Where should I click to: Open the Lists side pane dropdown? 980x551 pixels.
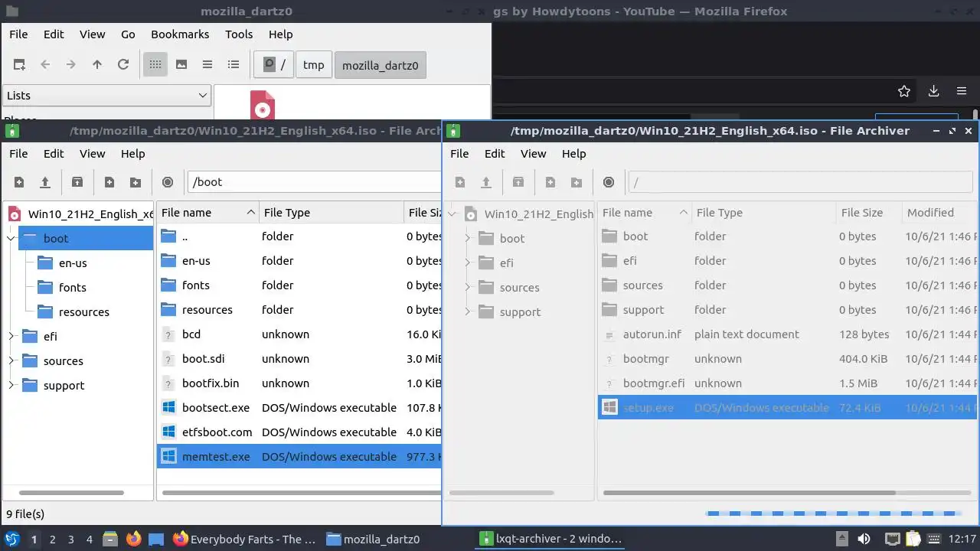coord(106,95)
